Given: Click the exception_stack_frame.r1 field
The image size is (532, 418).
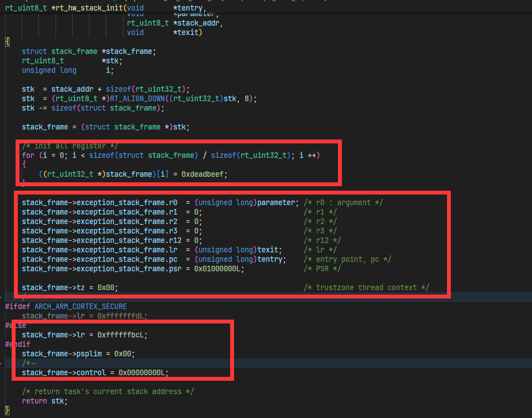Looking at the screenshot, I should pyautogui.click(x=100, y=212).
